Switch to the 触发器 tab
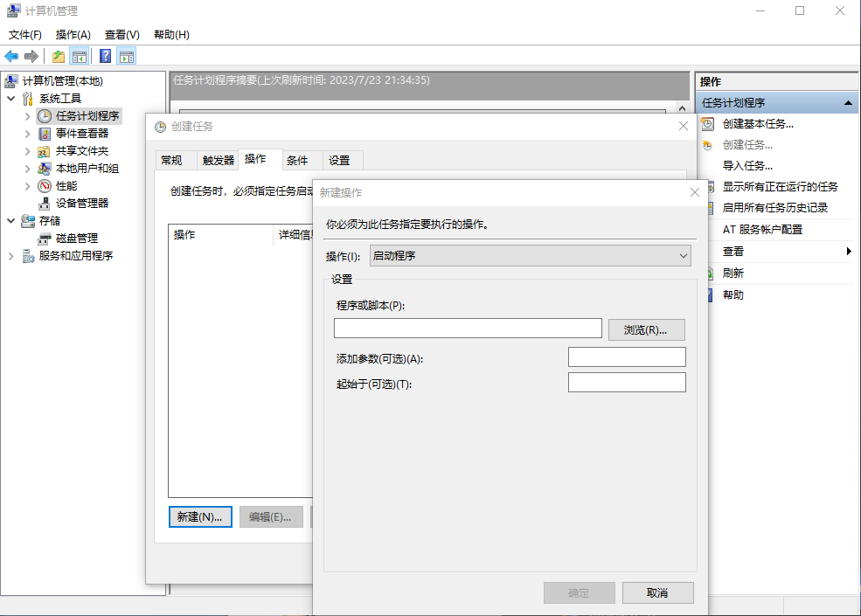Screen dimensions: 861x616 pyautogui.click(x=219, y=161)
